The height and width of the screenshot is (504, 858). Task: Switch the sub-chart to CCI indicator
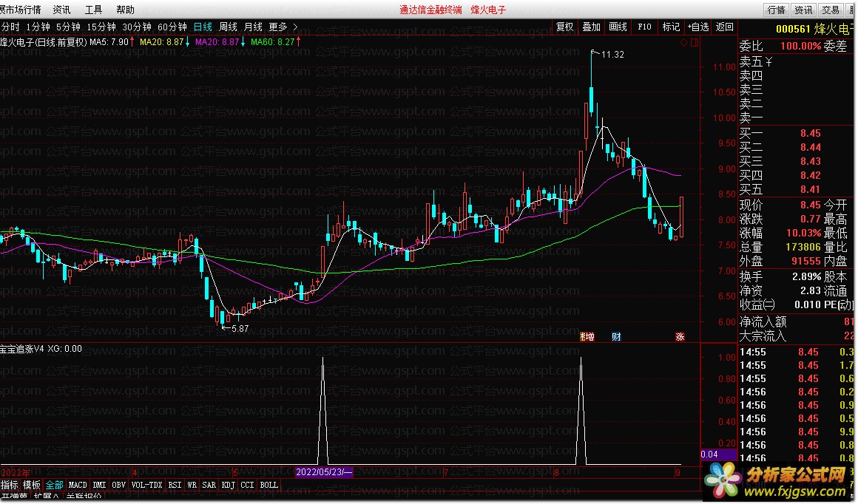(x=247, y=485)
